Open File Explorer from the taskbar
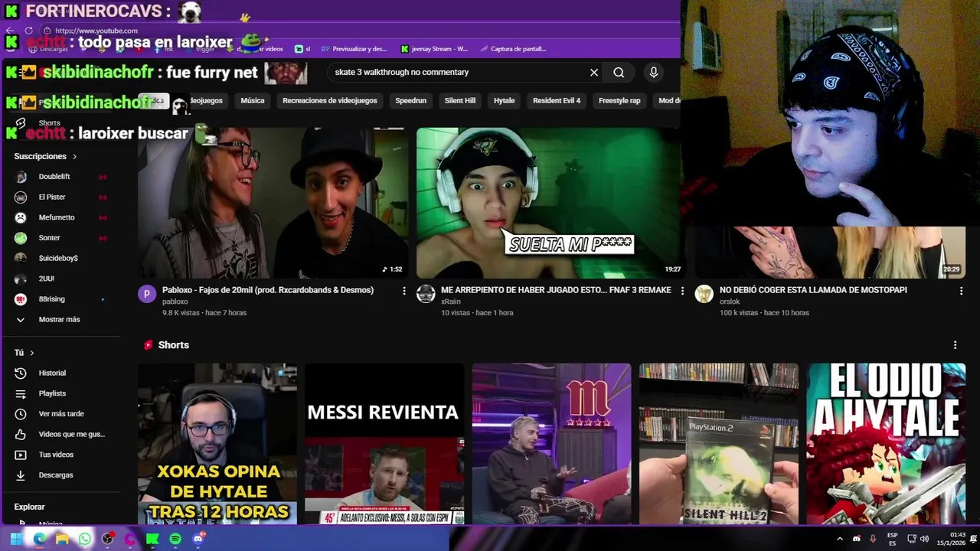 62,539
